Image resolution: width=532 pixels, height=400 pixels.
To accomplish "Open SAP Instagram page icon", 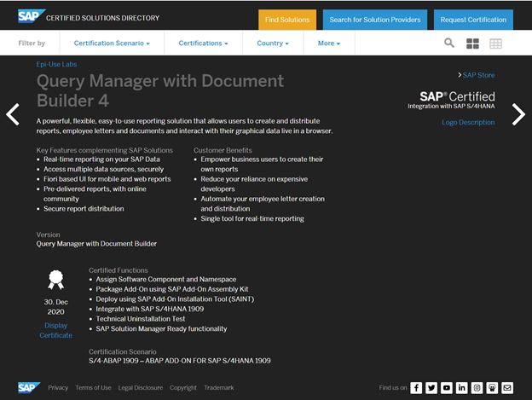I will pyautogui.click(x=477, y=388).
